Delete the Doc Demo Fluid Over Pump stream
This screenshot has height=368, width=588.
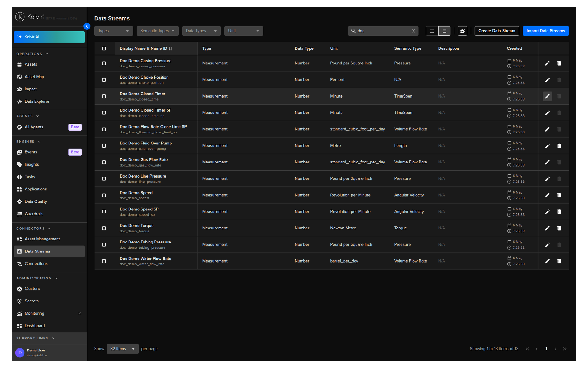click(x=559, y=146)
